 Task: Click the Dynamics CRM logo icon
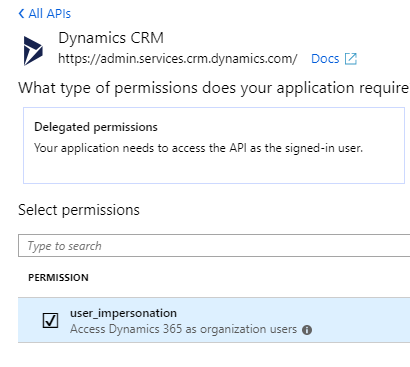(33, 51)
